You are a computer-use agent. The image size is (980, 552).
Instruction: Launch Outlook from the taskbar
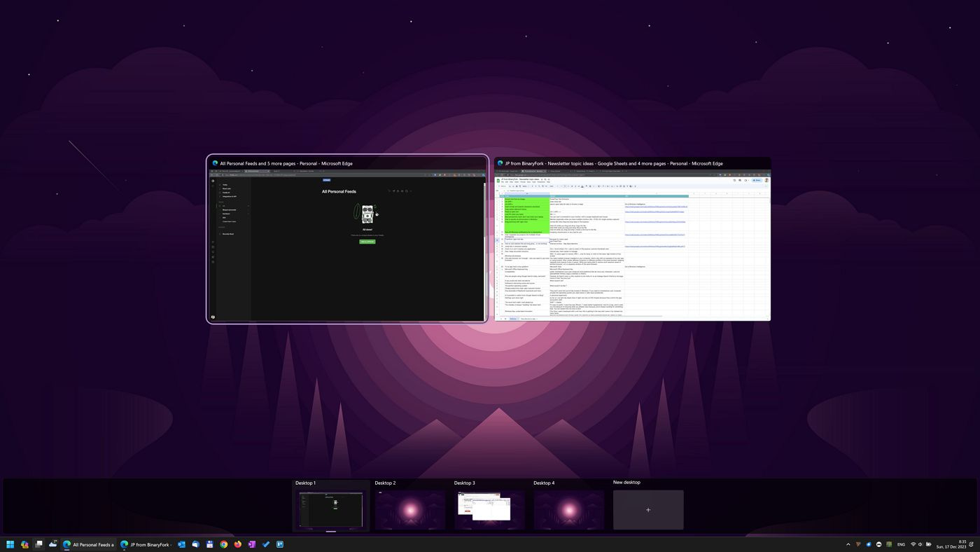coord(181,544)
